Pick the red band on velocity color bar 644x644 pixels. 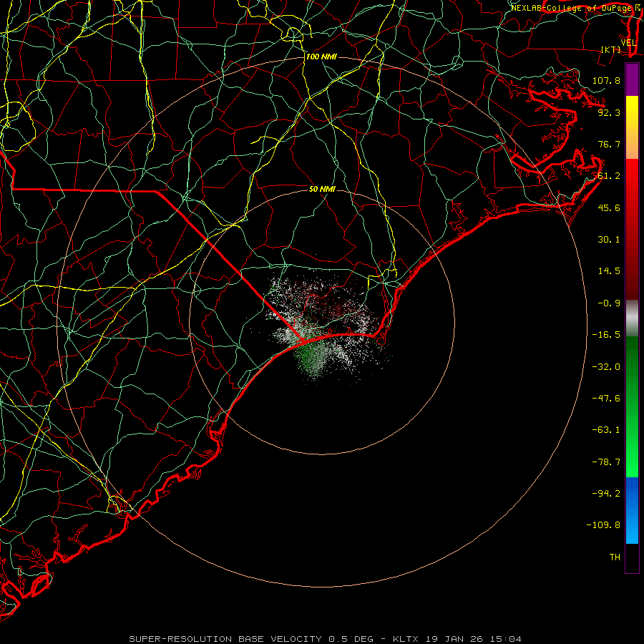click(x=632, y=229)
